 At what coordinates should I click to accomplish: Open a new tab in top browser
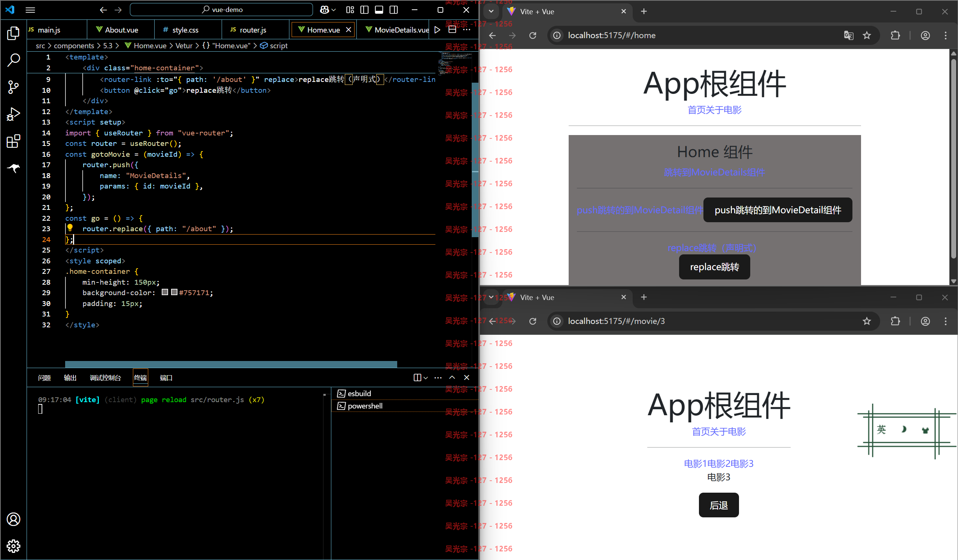click(x=644, y=11)
